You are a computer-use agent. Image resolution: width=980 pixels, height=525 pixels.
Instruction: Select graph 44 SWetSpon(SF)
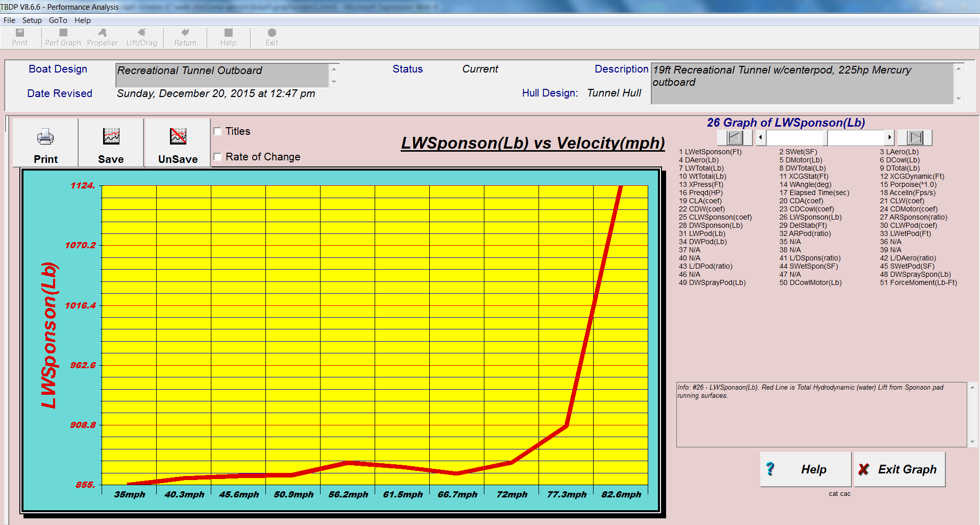(808, 266)
